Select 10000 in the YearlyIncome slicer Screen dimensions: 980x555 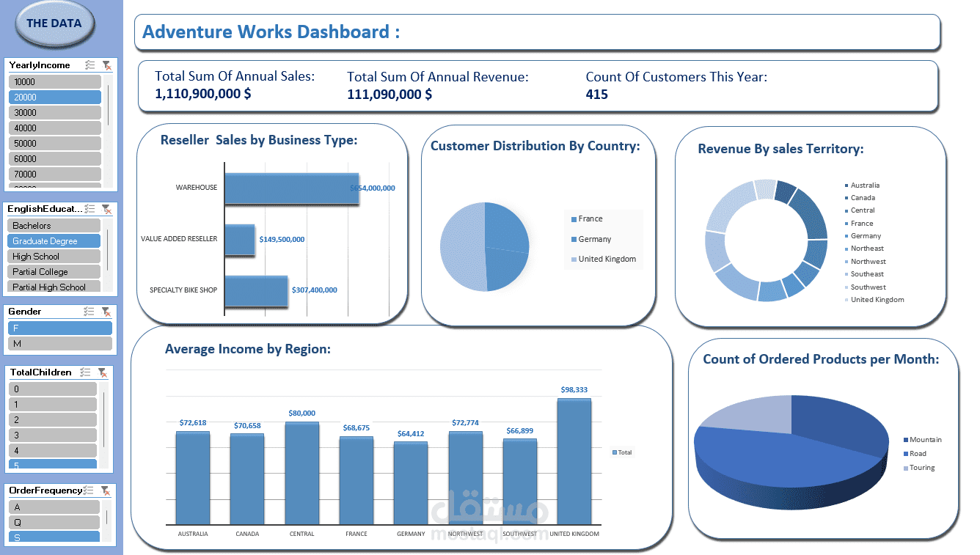tap(55, 81)
